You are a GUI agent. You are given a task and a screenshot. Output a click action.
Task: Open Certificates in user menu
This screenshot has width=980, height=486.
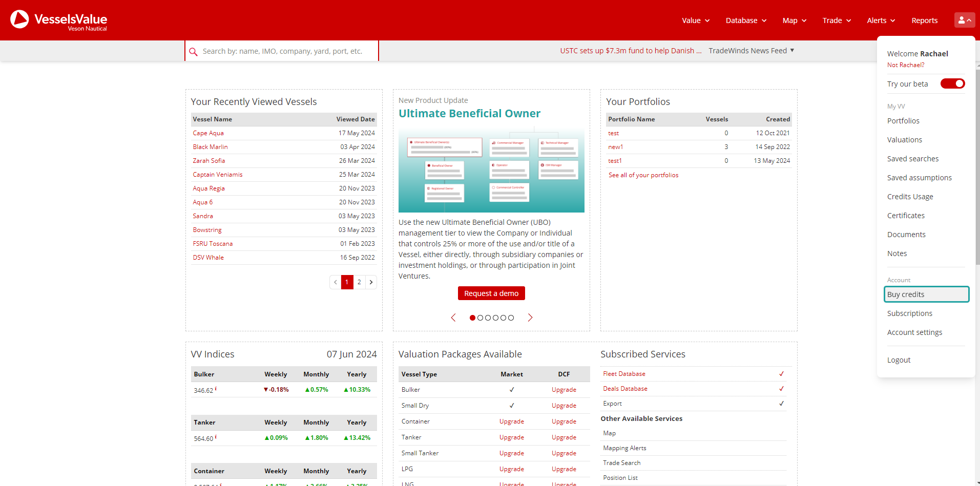(x=906, y=216)
